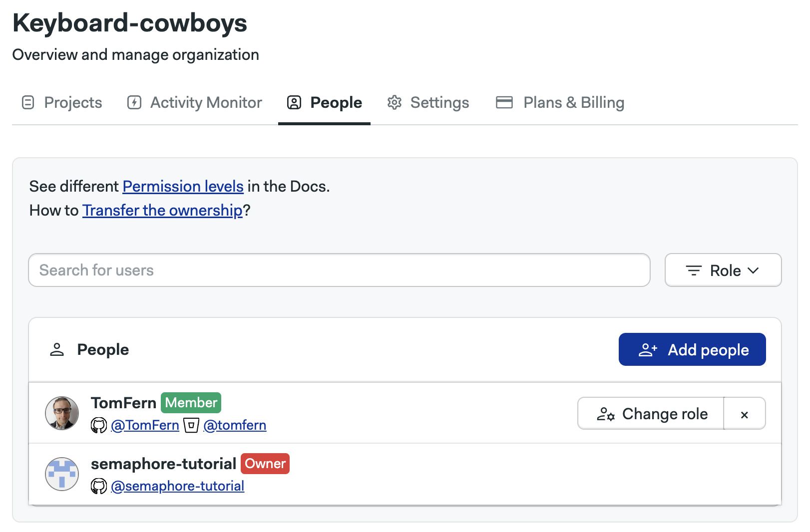Click TomFern's avatar photo
Image resolution: width=810 pixels, height=532 pixels.
[62, 413]
